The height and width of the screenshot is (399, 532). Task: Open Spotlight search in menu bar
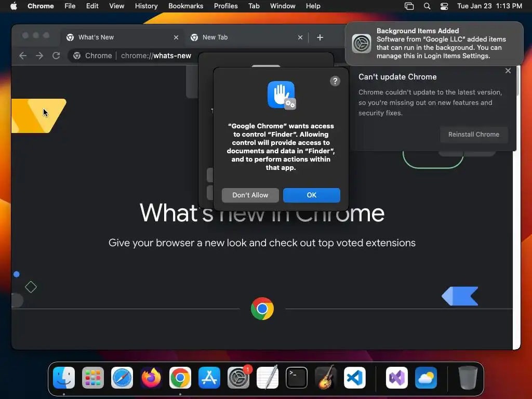pyautogui.click(x=427, y=6)
